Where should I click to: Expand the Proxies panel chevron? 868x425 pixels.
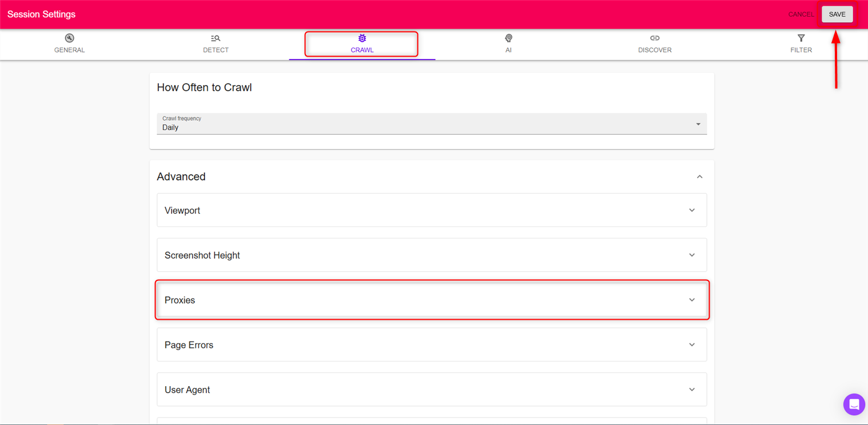[692, 300]
